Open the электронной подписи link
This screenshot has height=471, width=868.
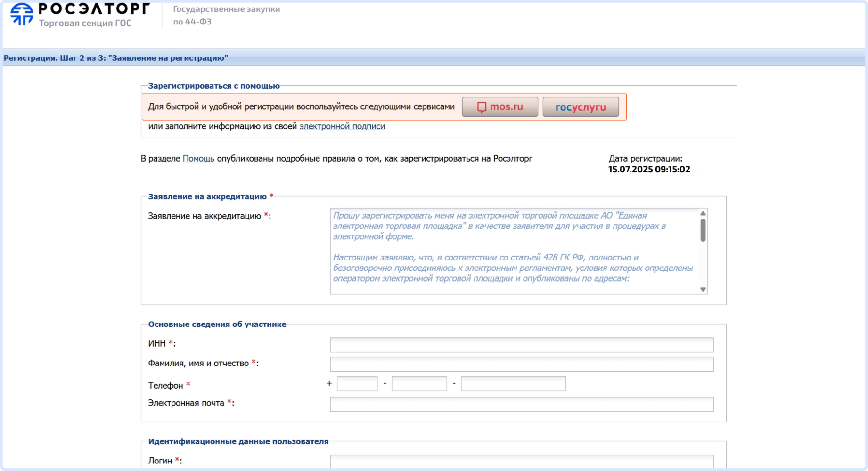coord(342,126)
